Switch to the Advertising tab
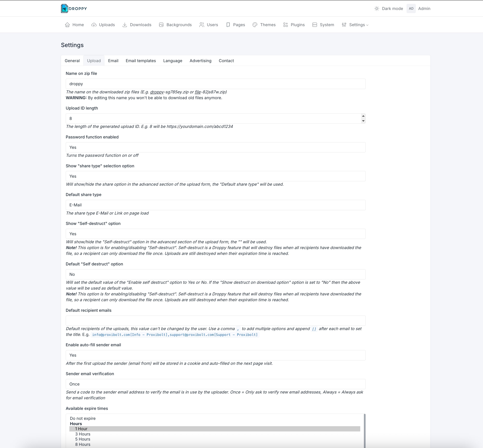The width and height of the screenshot is (483, 448). tap(200, 61)
